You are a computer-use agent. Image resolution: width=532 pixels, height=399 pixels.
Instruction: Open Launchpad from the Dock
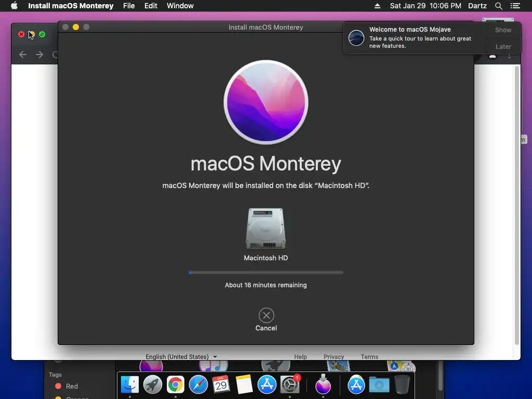point(152,385)
